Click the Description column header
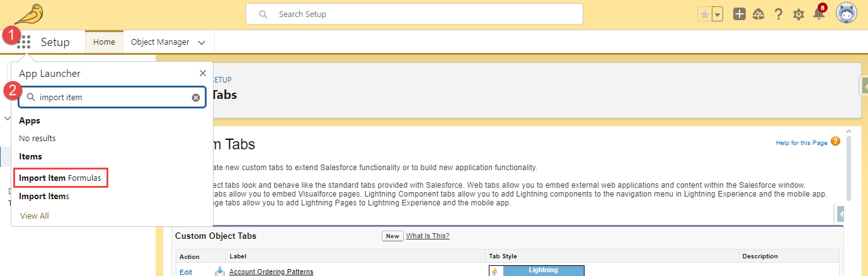 click(760, 256)
